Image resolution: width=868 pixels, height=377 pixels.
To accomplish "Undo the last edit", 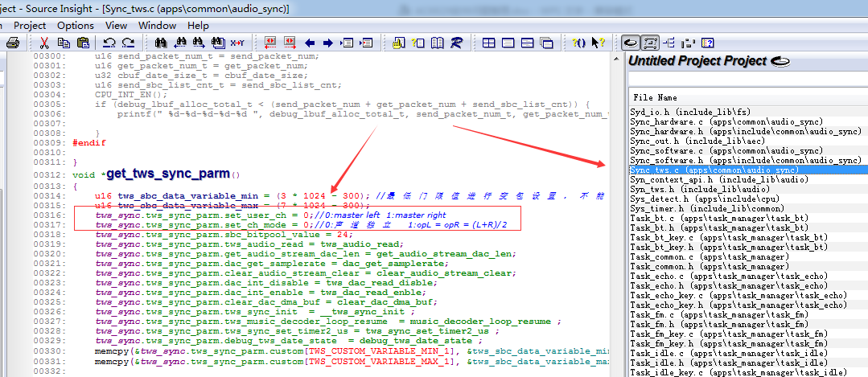I will [109, 43].
